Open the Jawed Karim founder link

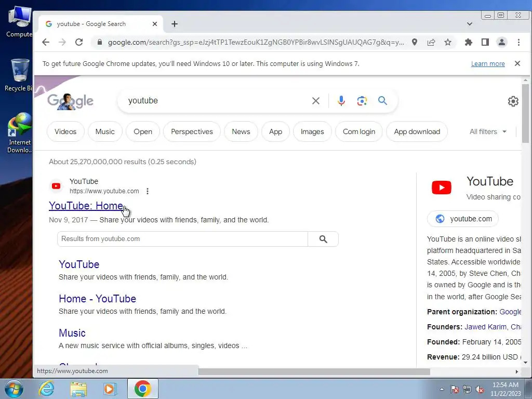[486, 327]
